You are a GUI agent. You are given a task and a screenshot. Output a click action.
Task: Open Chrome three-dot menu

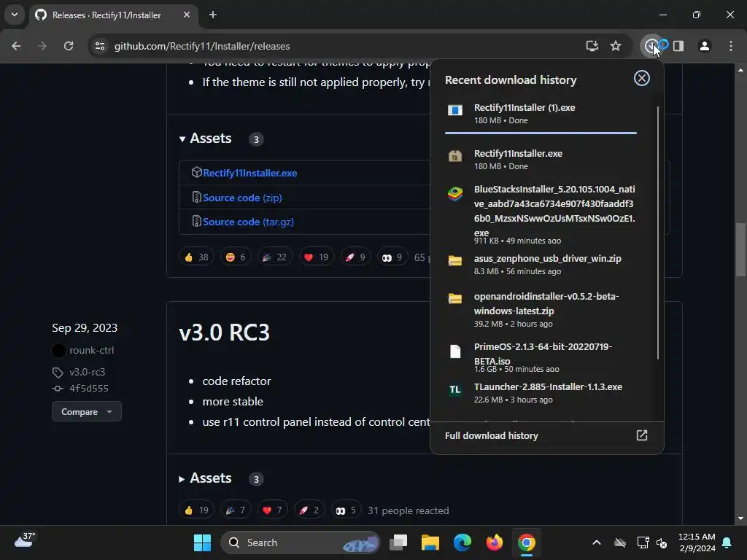pyautogui.click(x=731, y=46)
